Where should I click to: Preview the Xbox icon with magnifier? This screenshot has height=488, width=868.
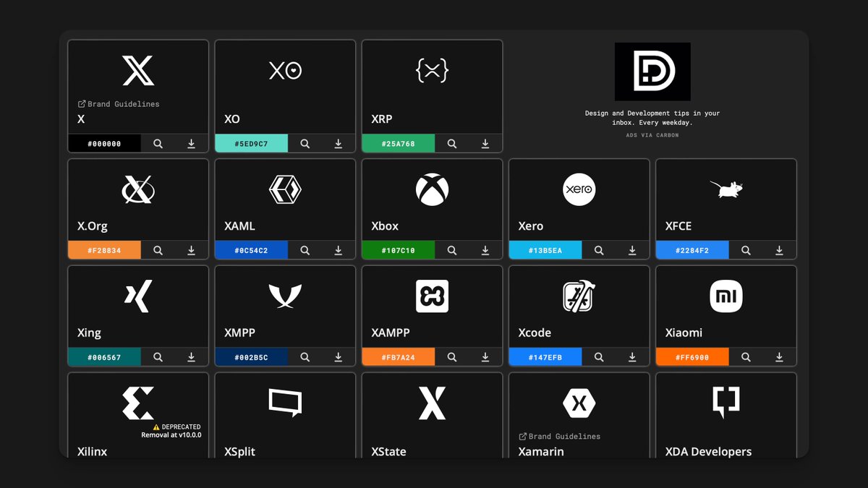coord(451,251)
